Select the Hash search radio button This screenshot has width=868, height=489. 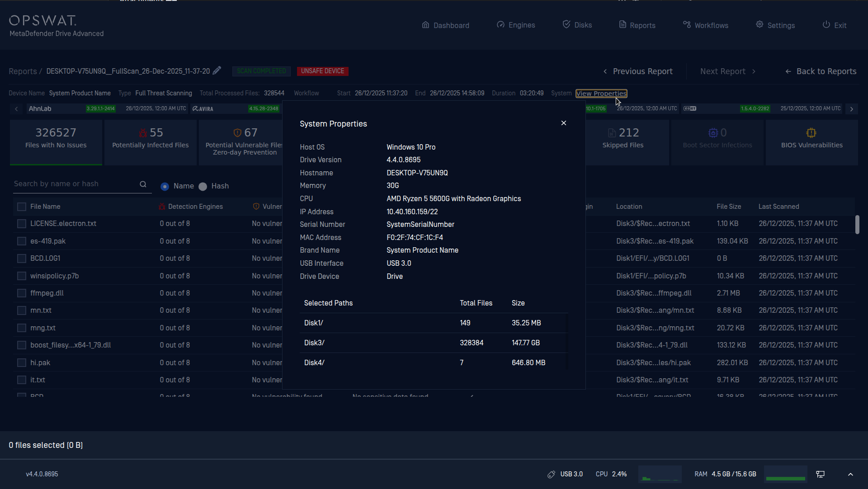[203, 186]
